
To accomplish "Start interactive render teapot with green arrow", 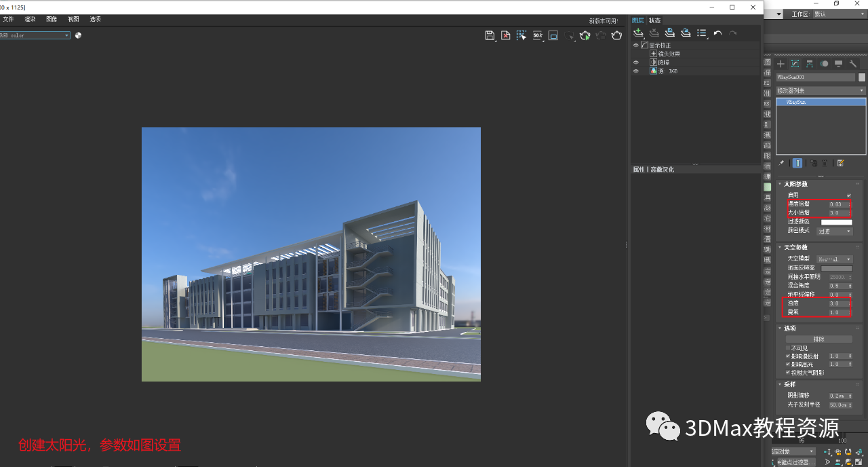I will point(585,35).
